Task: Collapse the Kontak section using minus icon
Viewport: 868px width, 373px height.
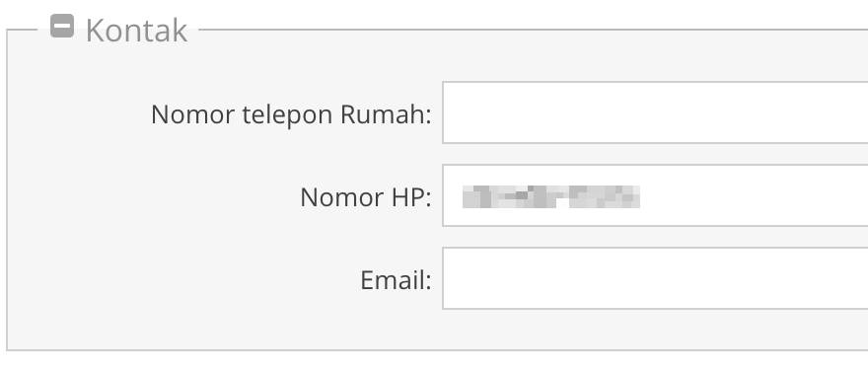Action: point(62,26)
